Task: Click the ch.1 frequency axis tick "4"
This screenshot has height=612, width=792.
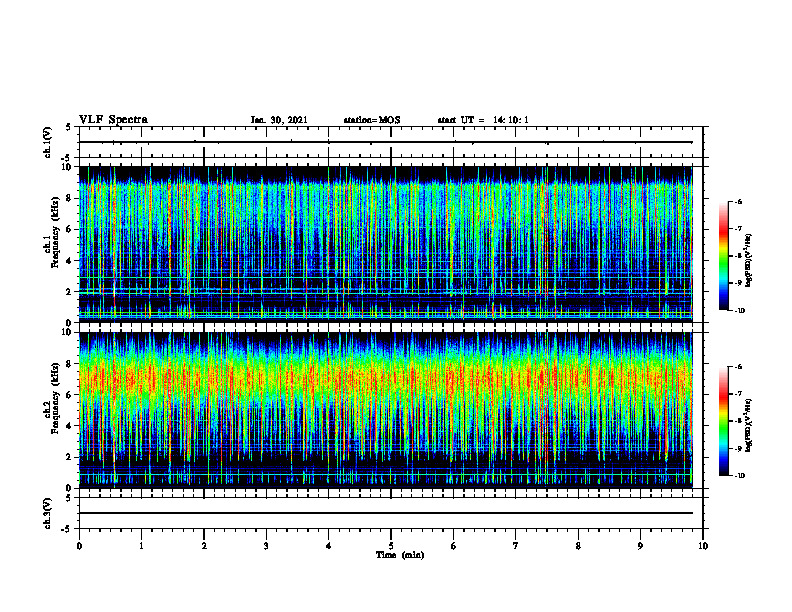Action: coord(70,261)
